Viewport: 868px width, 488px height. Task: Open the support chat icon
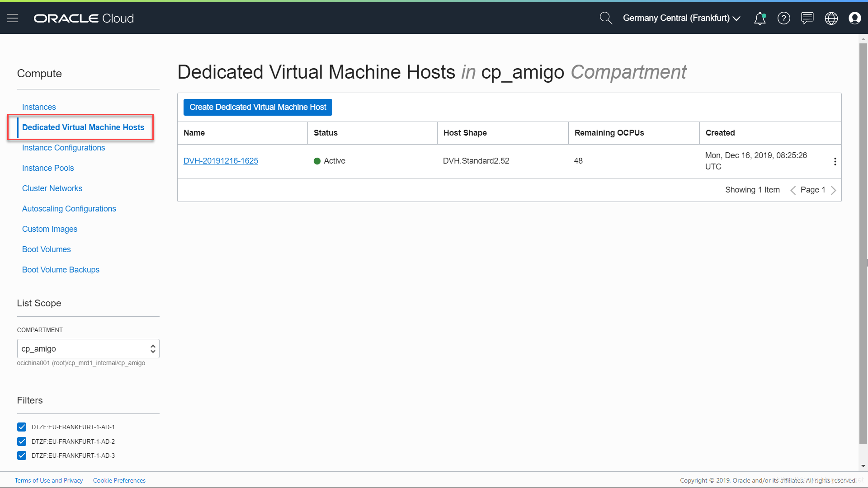point(807,18)
